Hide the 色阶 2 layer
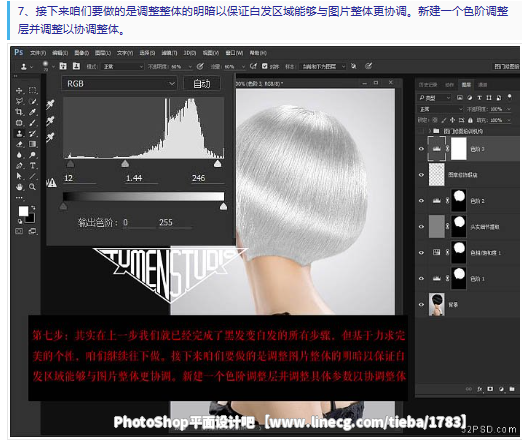This screenshot has width=522, height=441. [x=421, y=201]
